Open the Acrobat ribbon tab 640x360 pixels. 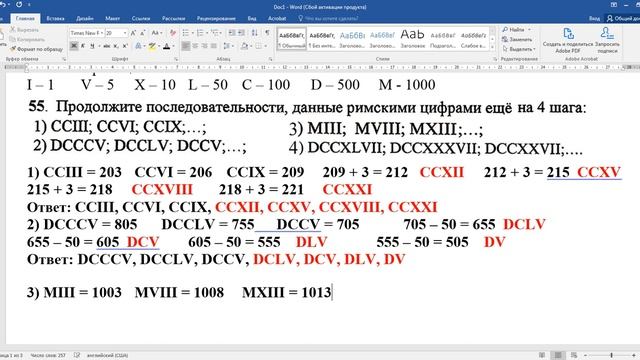click(x=277, y=18)
